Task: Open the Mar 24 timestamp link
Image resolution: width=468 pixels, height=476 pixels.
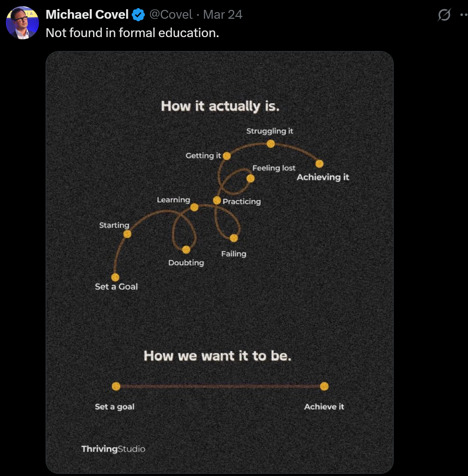Action: click(223, 14)
